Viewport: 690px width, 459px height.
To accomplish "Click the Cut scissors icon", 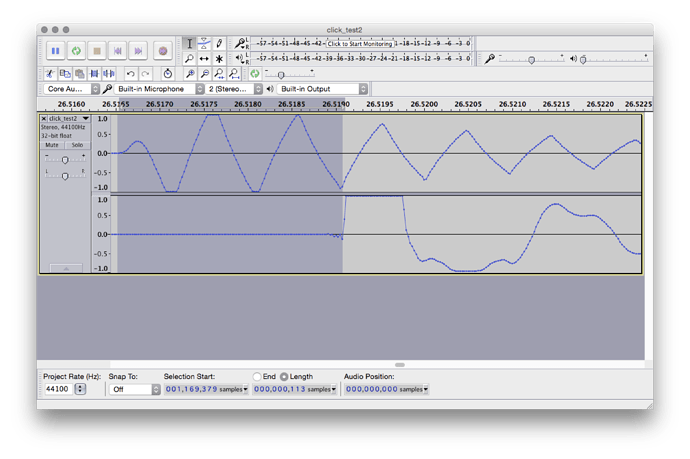I will (50, 74).
